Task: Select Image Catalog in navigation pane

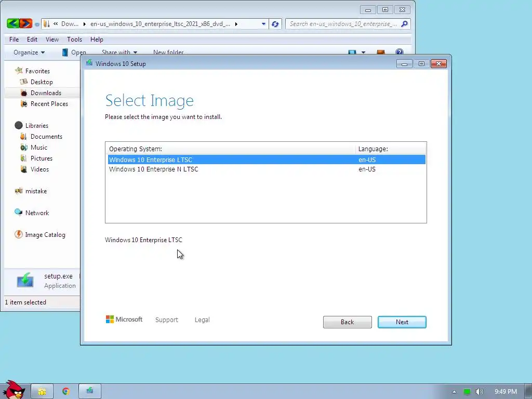Action: click(x=40, y=234)
